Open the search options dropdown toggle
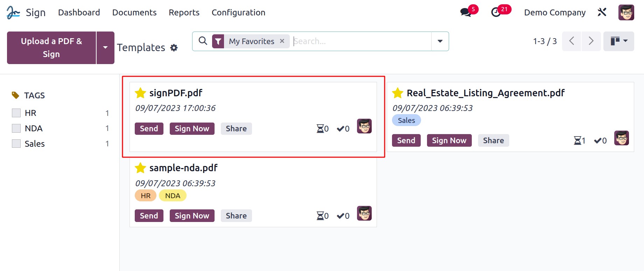Image resolution: width=644 pixels, height=271 pixels. pyautogui.click(x=440, y=41)
